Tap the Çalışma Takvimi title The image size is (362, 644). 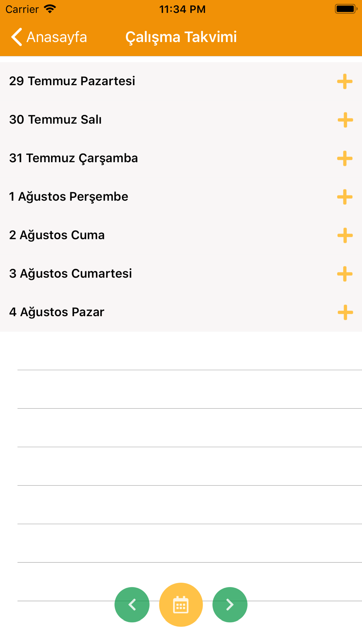[181, 37]
